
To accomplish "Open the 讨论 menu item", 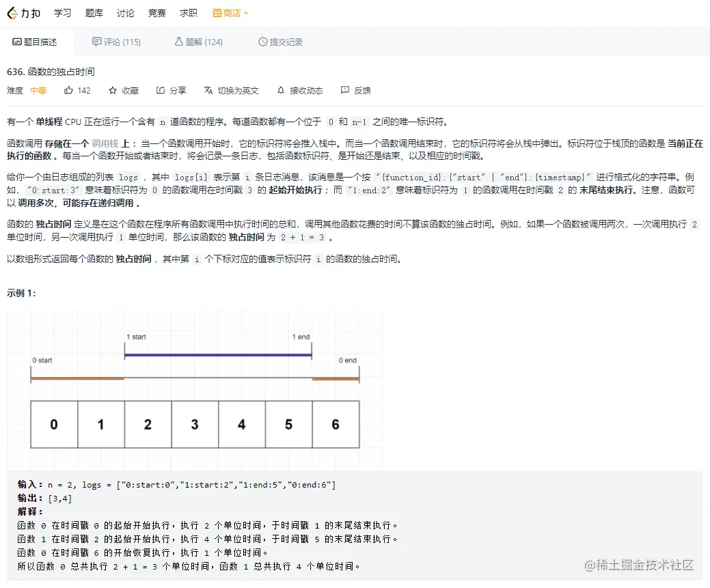I will [x=126, y=13].
